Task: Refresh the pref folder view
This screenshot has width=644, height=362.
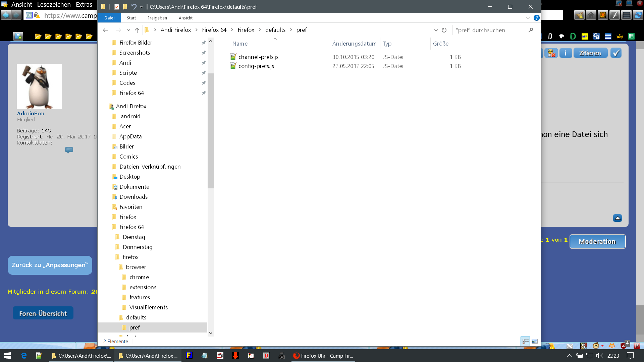Action: tap(444, 30)
